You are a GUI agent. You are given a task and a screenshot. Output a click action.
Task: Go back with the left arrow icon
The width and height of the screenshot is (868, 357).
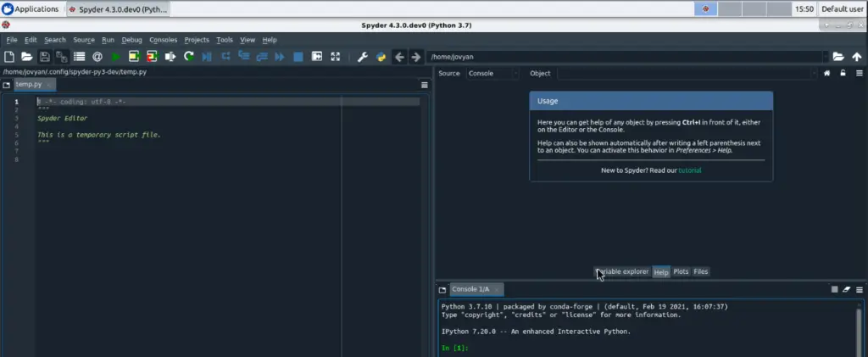pos(399,57)
